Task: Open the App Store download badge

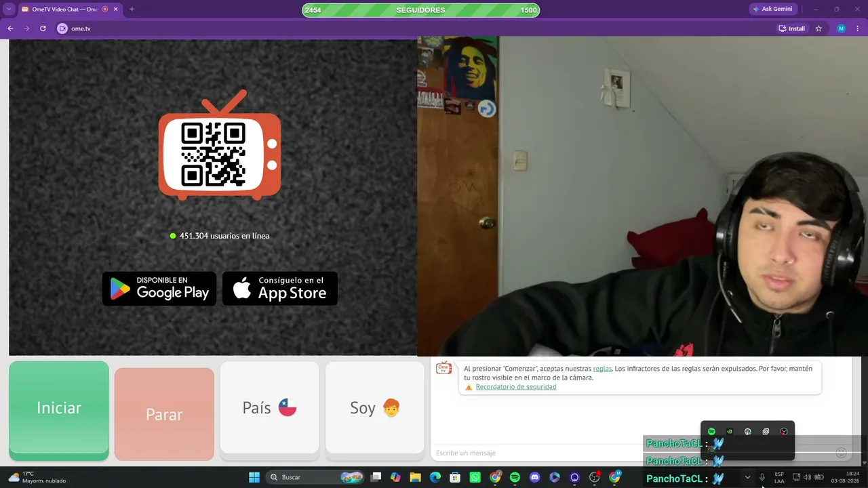Action: (x=280, y=289)
